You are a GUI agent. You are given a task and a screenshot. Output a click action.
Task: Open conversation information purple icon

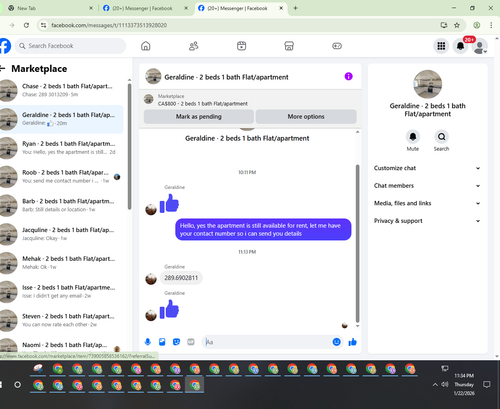pyautogui.click(x=348, y=76)
